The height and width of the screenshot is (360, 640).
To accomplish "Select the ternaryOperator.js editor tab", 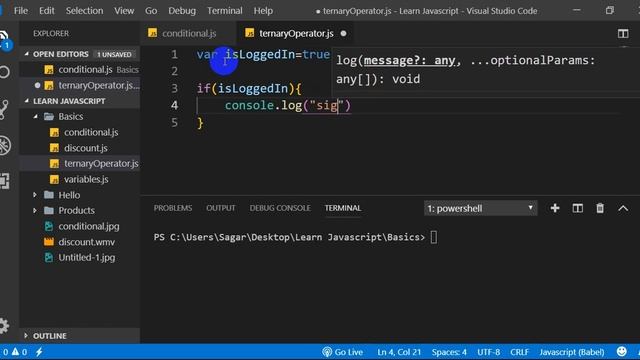I will tap(295, 33).
